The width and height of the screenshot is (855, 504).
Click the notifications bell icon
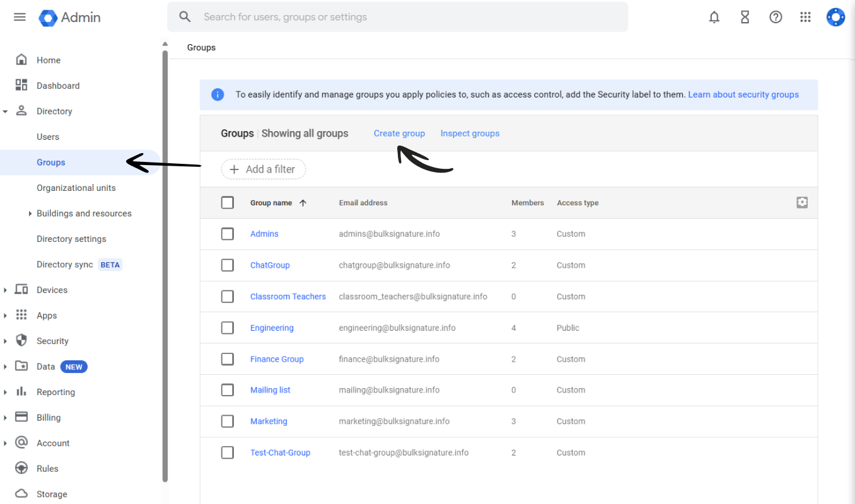[x=714, y=17]
